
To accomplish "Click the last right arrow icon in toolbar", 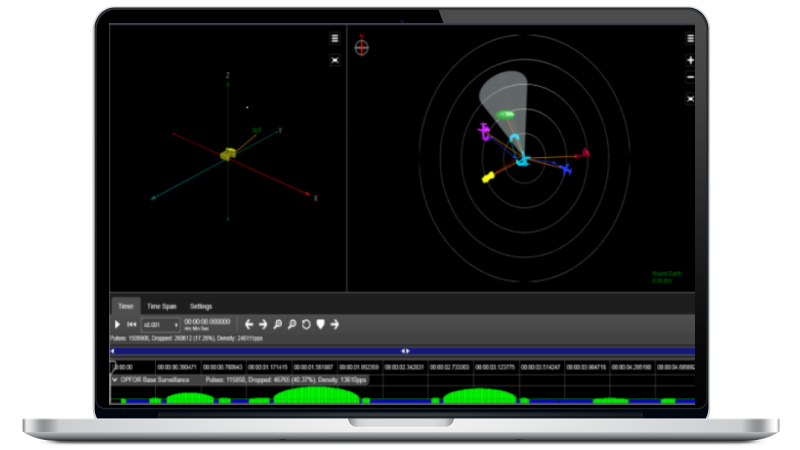I will coord(335,324).
